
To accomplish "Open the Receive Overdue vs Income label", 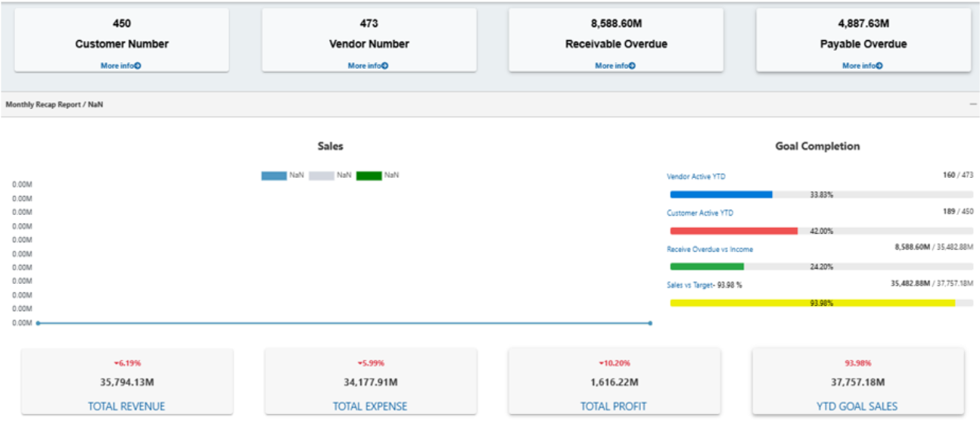I will (x=710, y=249).
